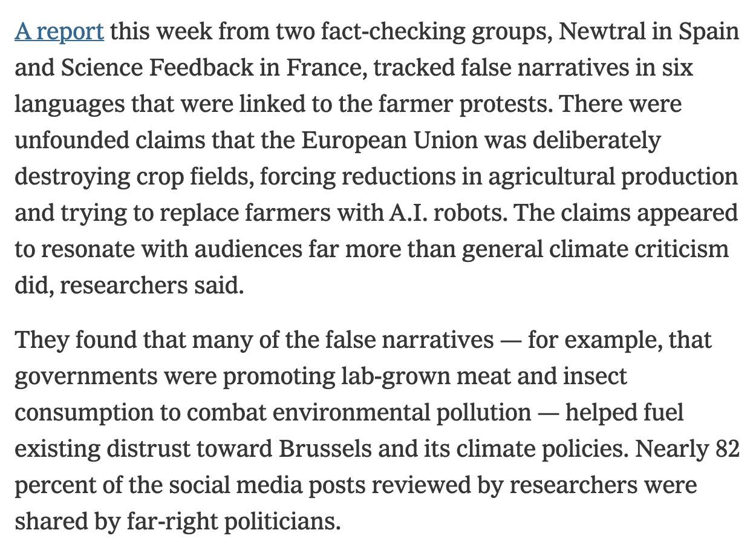Click the words "agricultural production"

613,177
